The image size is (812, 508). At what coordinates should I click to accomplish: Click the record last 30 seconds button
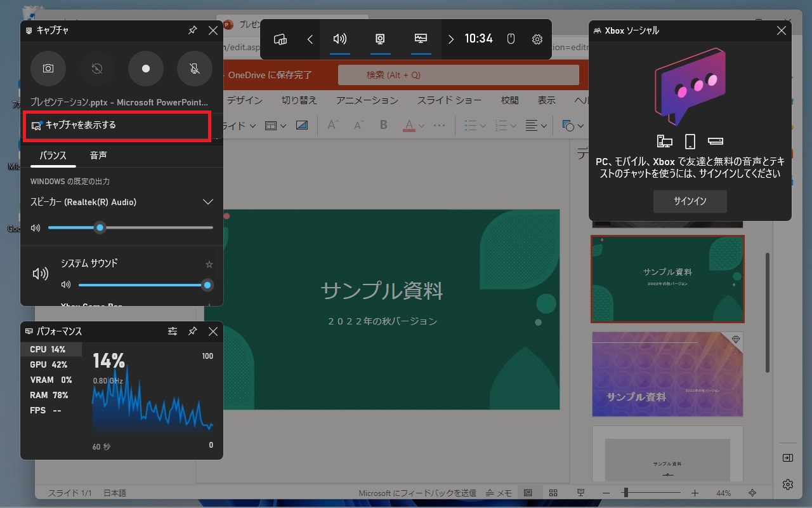[x=97, y=69]
